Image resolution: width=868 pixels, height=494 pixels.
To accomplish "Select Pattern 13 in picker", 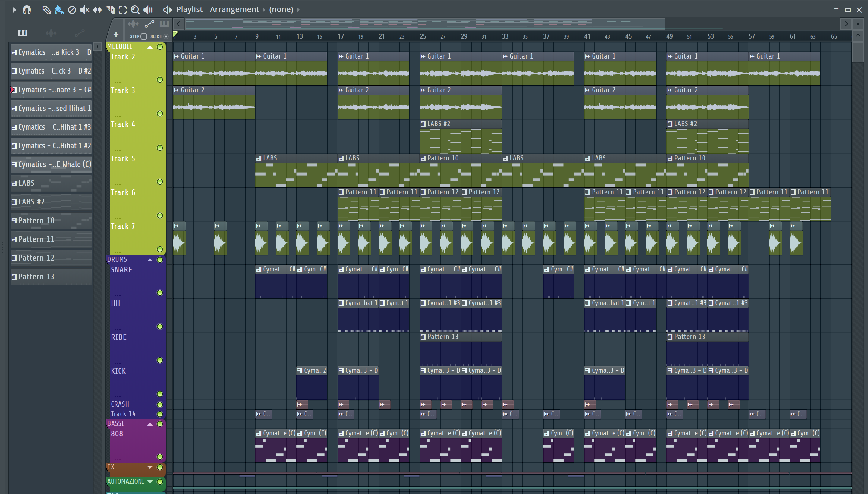I will [x=51, y=277].
